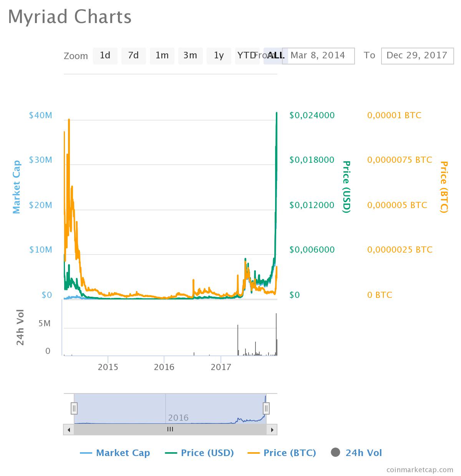Click navigator scroll right arrow
The width and height of the screenshot is (461, 476).
coord(272,430)
